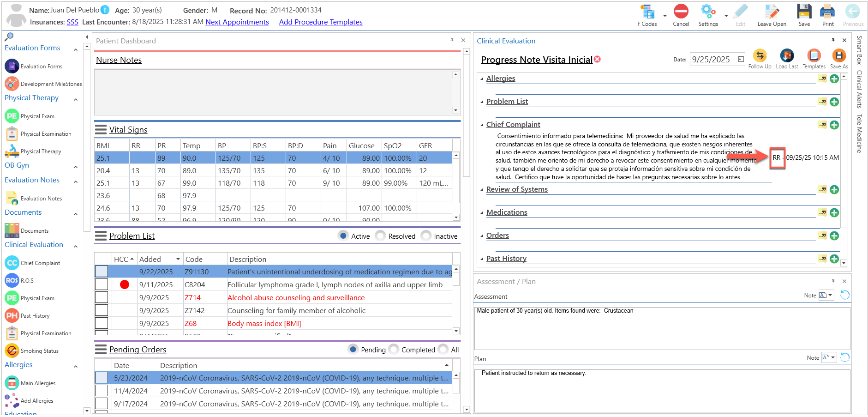Viewport: 868px width, 417px height.
Task: Check the box for problem Z7142 row
Action: [102, 310]
